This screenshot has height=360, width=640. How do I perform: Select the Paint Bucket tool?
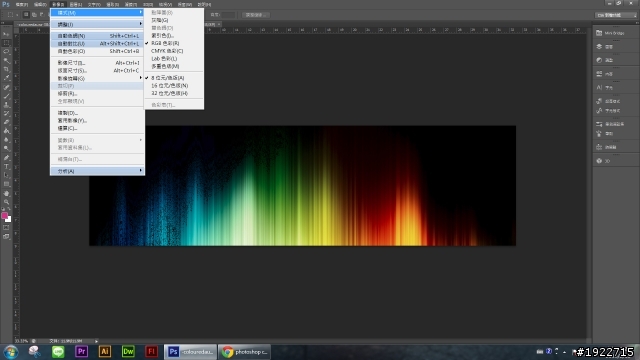pos(7,131)
